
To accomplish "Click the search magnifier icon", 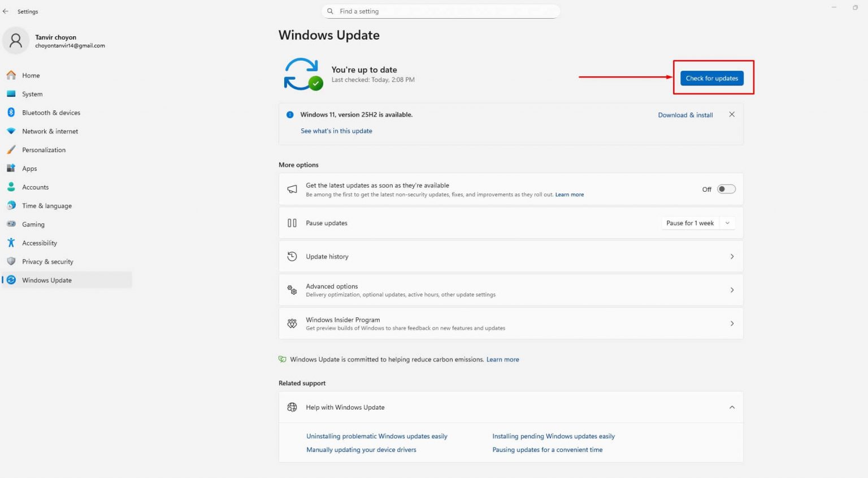I will click(x=330, y=11).
